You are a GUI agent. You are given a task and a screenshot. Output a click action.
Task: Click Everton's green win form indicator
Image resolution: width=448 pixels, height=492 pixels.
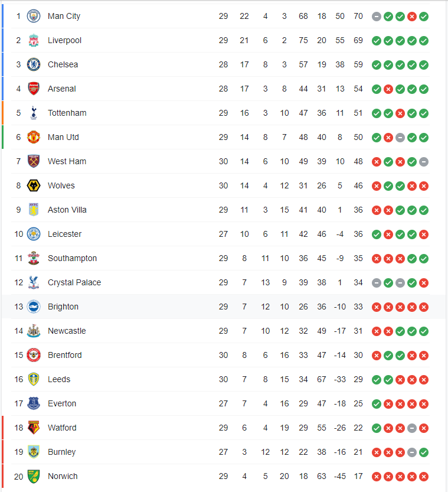[377, 404]
